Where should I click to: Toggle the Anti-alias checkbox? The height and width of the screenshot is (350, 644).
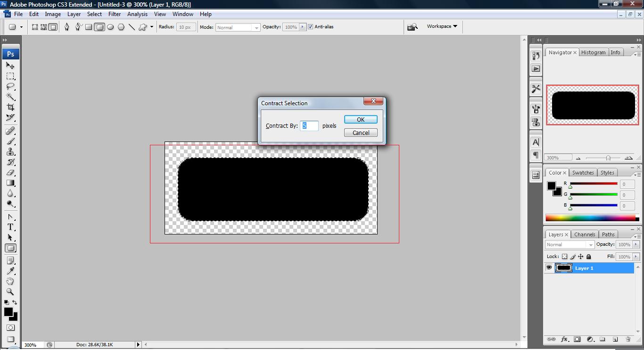point(310,27)
